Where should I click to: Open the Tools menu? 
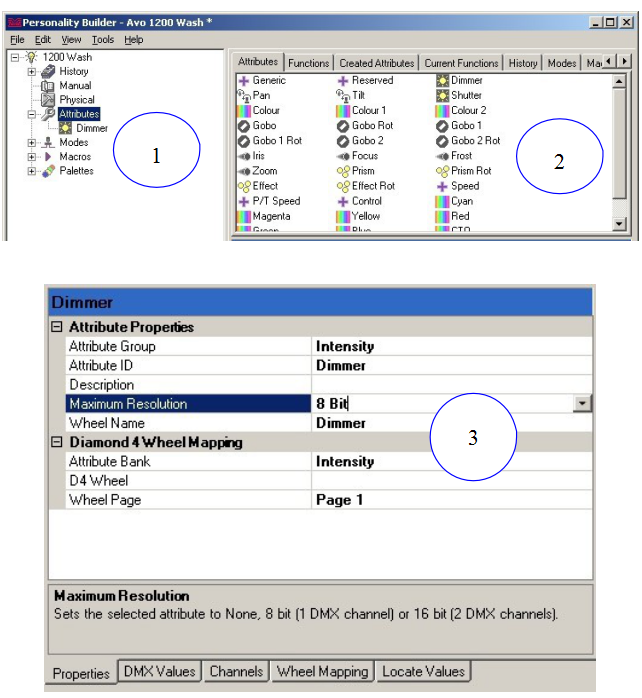pos(102,39)
